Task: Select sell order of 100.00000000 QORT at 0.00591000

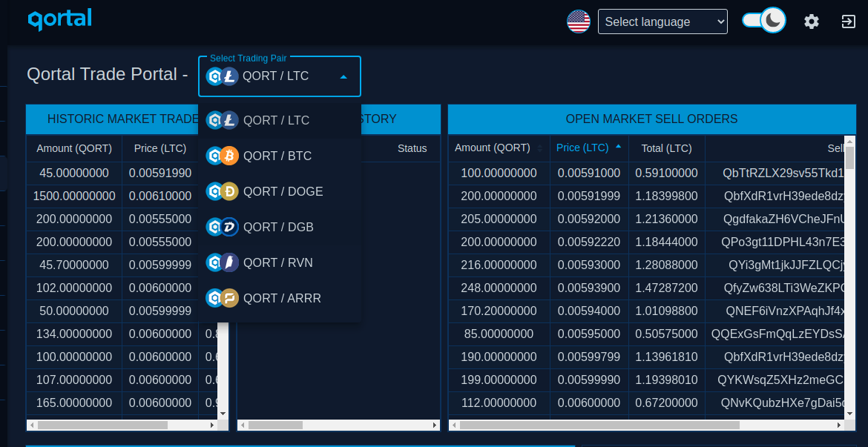Action: [x=647, y=173]
